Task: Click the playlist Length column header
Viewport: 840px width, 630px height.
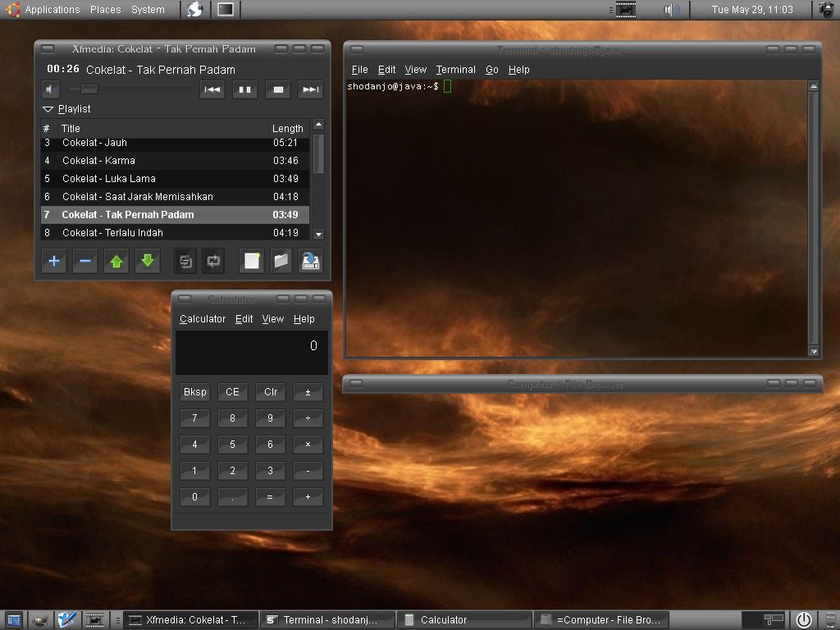Action: 288,129
